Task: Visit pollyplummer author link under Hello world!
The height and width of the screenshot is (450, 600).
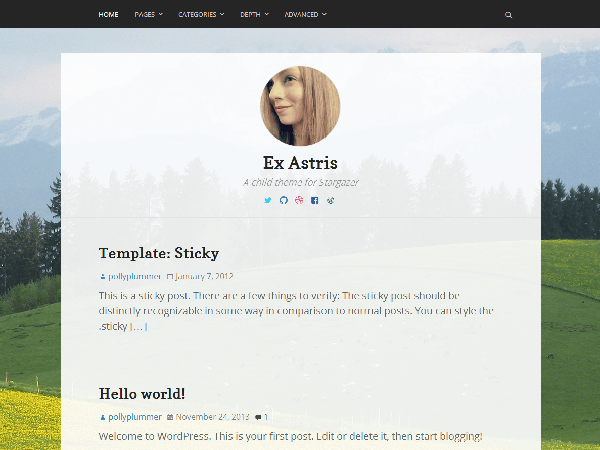Action: point(135,417)
